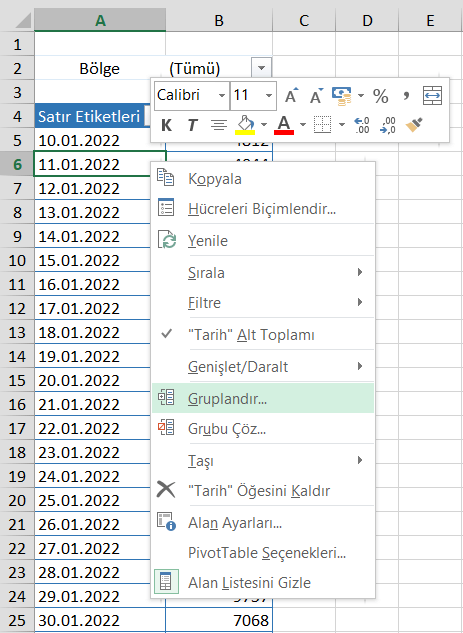Select the Format Painter brush icon
The image size is (463, 633).
coord(414,125)
